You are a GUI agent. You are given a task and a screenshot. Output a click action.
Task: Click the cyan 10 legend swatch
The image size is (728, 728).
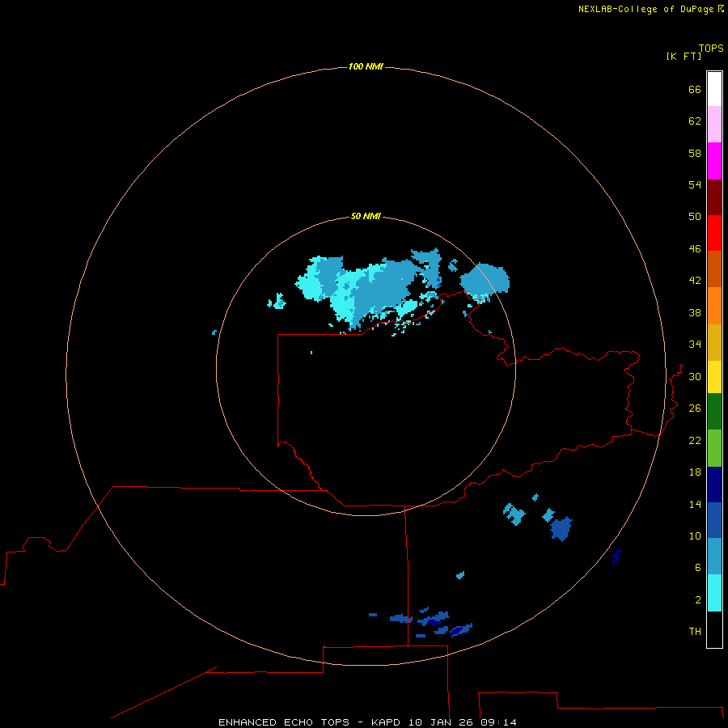(714, 593)
